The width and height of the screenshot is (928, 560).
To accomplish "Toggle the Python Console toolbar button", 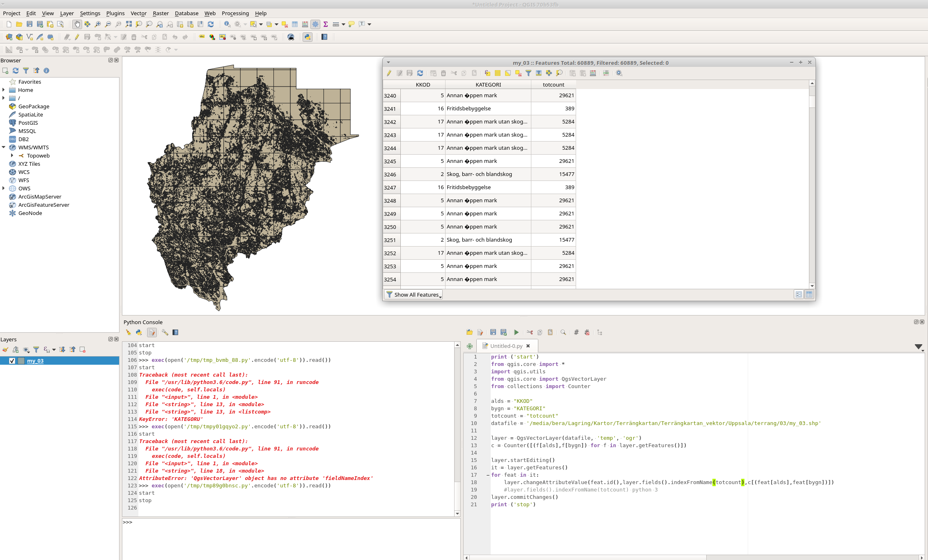I will pyautogui.click(x=308, y=37).
